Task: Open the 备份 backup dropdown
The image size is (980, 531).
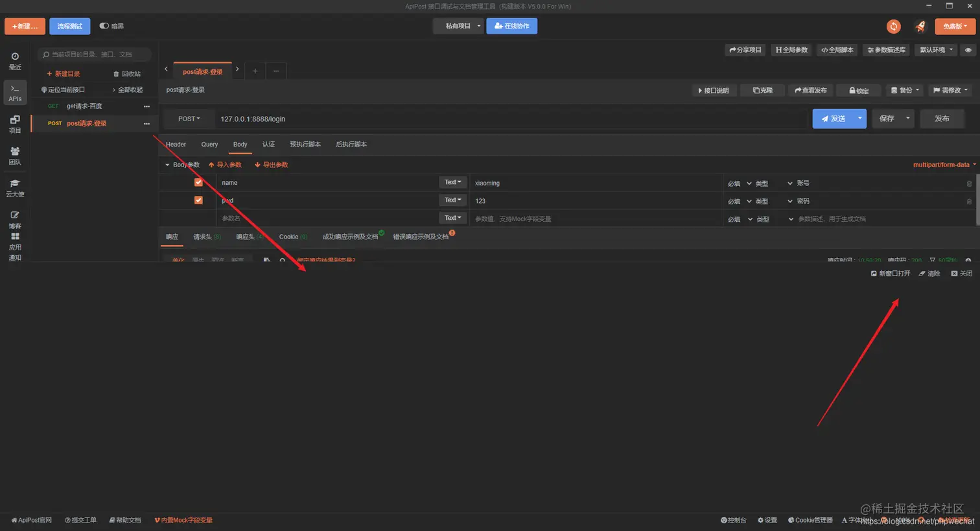Action: click(x=905, y=90)
